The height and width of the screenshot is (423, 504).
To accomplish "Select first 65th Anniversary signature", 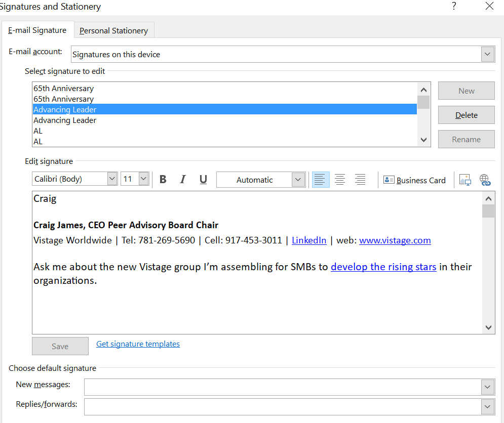I will coord(225,88).
